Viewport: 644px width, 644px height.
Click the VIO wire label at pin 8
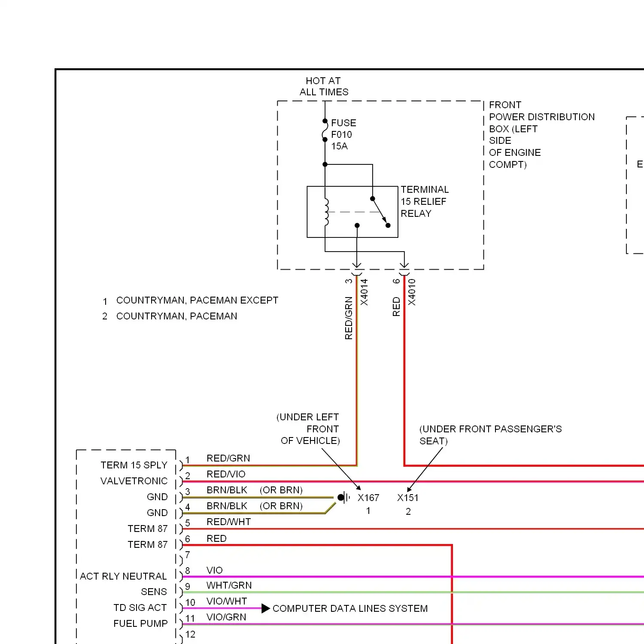tap(214, 570)
